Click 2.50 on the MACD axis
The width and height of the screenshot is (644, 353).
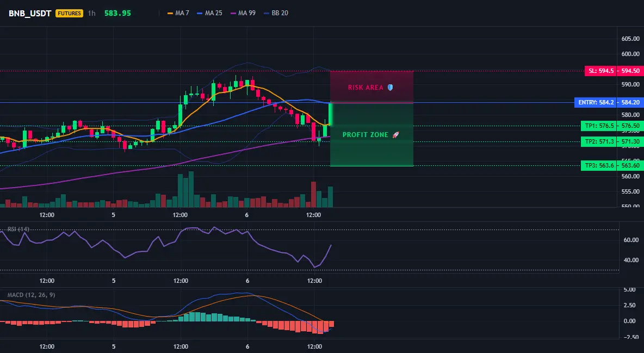[x=630, y=305]
